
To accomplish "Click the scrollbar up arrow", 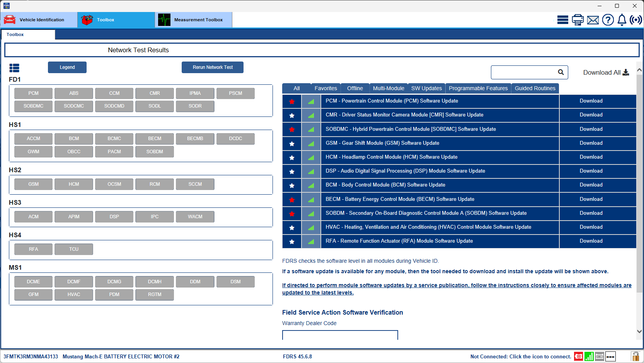I will pos(639,70).
